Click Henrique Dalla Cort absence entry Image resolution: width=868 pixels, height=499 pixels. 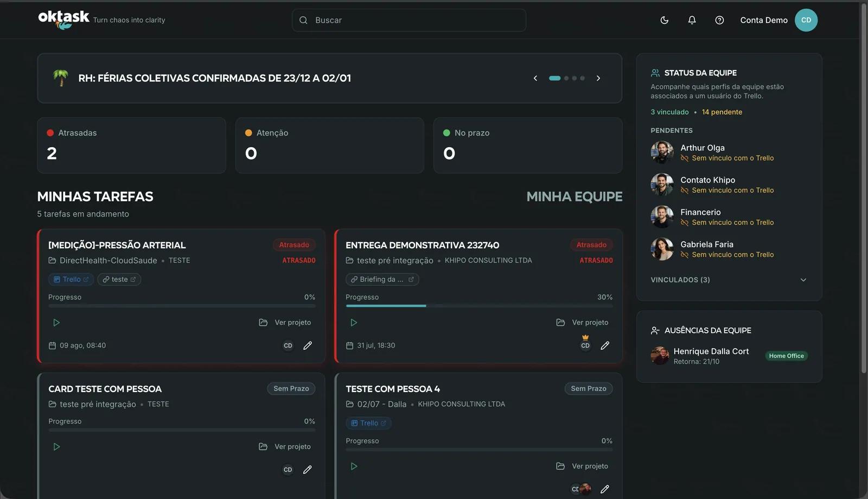[x=729, y=356]
